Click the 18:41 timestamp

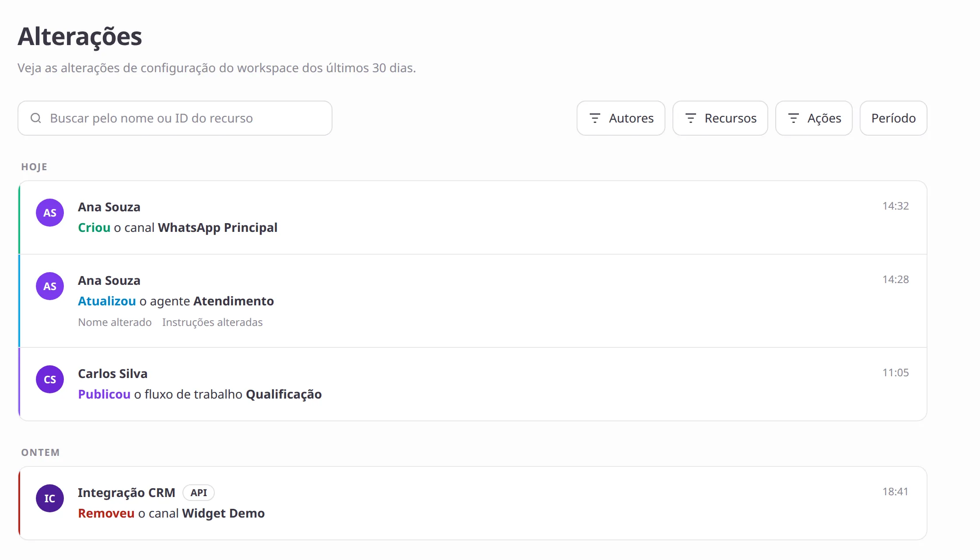point(896,492)
